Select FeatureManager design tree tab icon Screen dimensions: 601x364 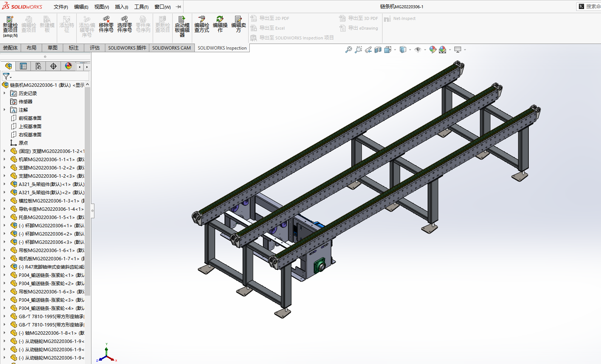pyautogui.click(x=8, y=66)
